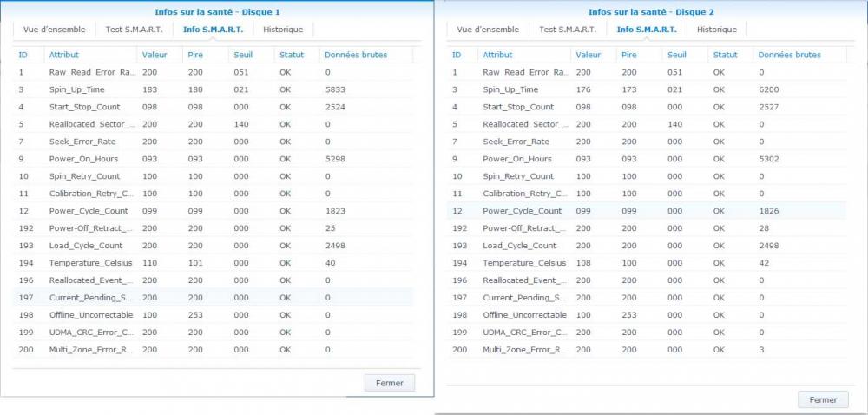Click raw value 3 in Disque 2 Multi_Zone row

pyautogui.click(x=762, y=350)
